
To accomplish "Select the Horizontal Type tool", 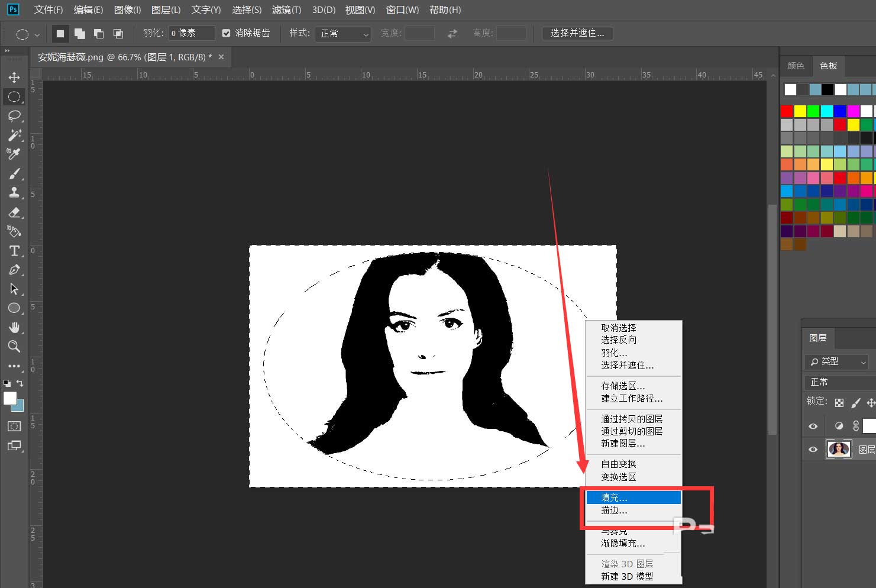I will tap(14, 250).
